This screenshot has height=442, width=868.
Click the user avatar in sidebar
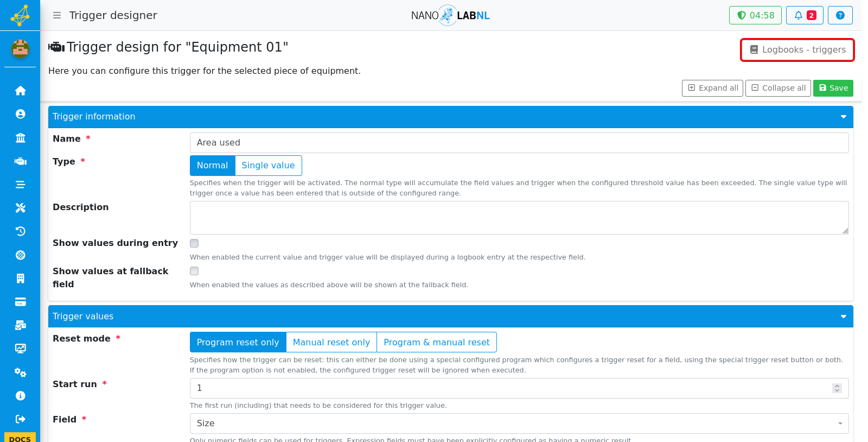coord(21,49)
